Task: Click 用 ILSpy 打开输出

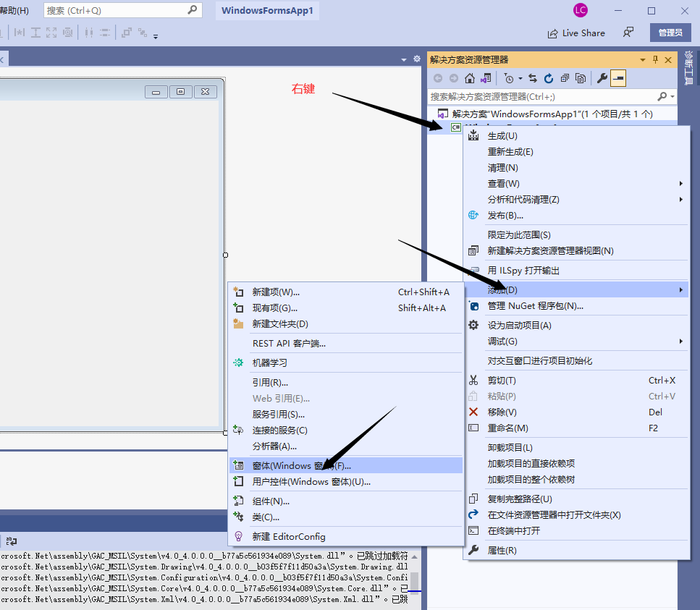Action: pos(576,271)
